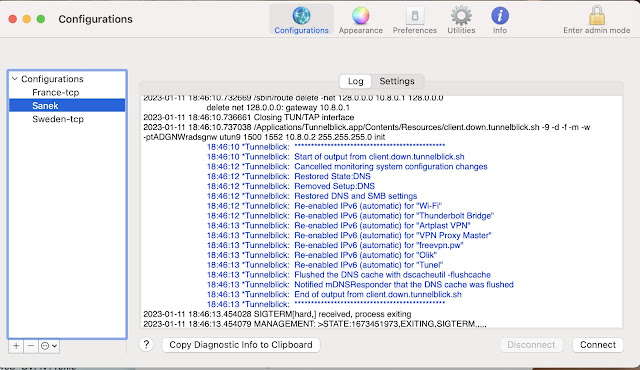Click log line 'Closing TUN/TAP interface'
The width and height of the screenshot is (640, 370).
(249, 117)
